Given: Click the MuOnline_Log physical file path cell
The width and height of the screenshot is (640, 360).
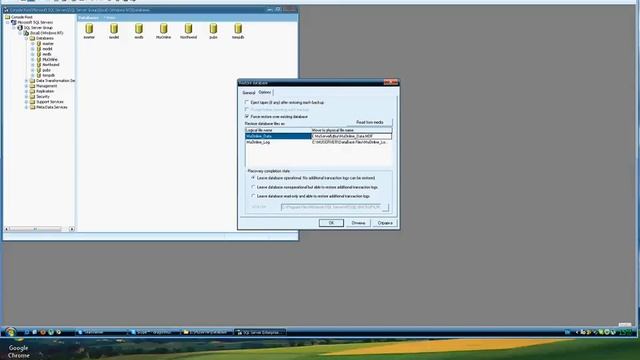Looking at the screenshot, I should coord(351,142).
